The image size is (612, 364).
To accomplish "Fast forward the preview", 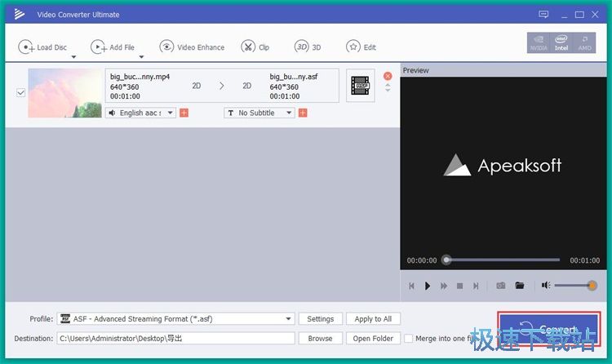I will coord(444,286).
